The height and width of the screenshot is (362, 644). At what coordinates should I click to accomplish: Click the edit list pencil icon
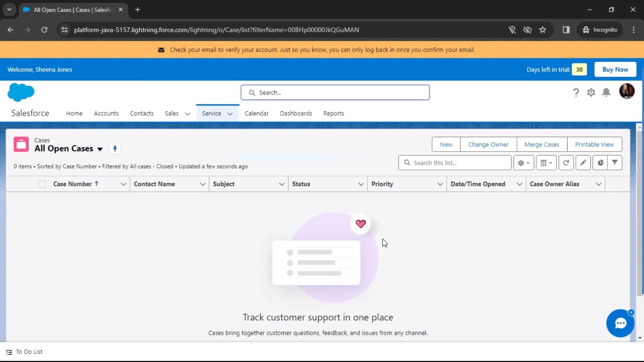(x=583, y=163)
